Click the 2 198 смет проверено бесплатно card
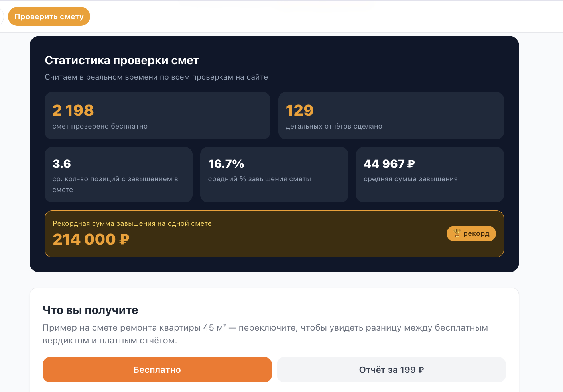This screenshot has width=563, height=392. click(x=157, y=116)
